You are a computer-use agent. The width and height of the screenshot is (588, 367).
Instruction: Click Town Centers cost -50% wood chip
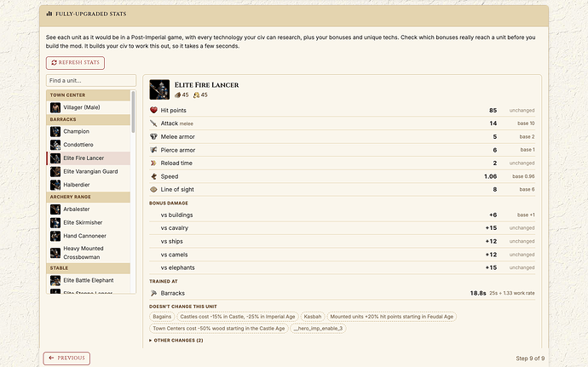point(219,329)
